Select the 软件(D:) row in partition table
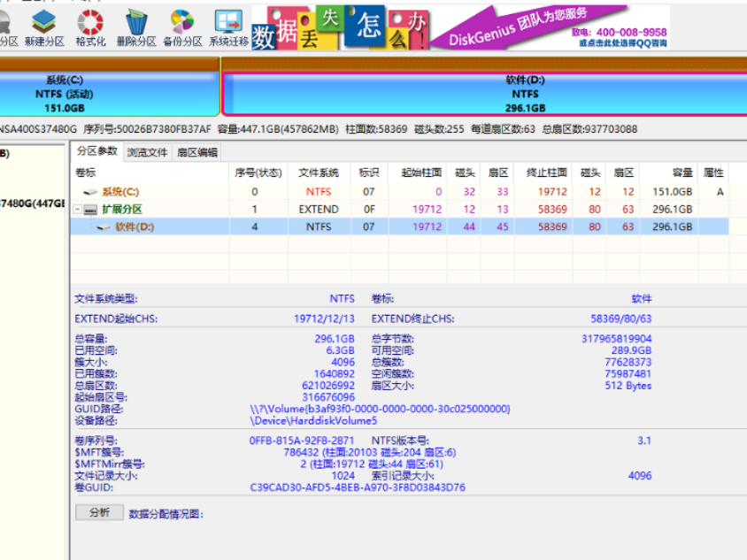The height and width of the screenshot is (560, 747). click(x=399, y=226)
